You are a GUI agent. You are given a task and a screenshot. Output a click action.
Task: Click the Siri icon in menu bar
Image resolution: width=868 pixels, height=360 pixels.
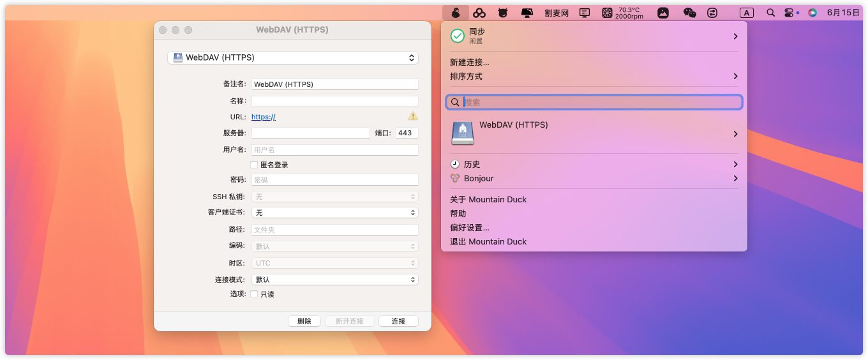(812, 13)
